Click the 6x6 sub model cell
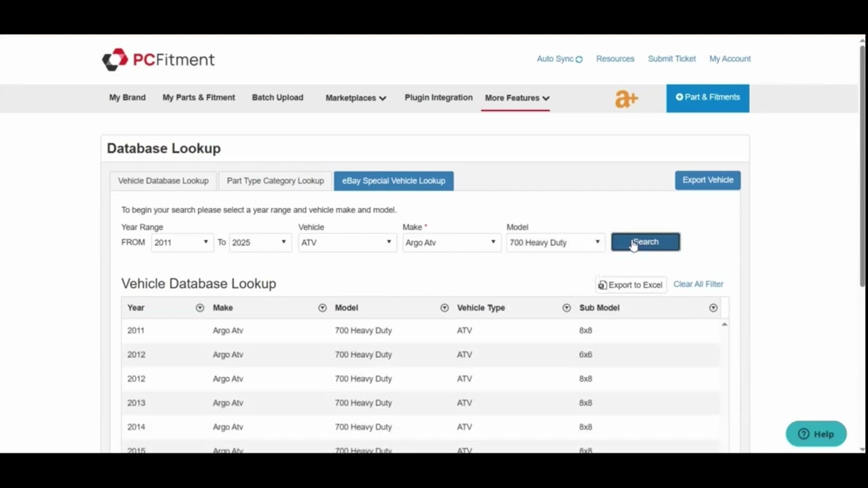 click(585, 354)
